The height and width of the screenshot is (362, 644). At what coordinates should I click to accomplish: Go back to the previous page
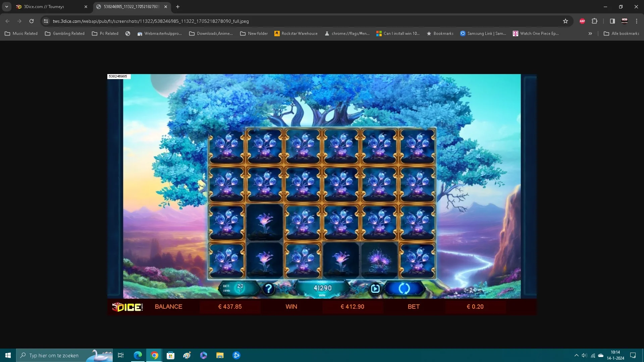(x=7, y=21)
